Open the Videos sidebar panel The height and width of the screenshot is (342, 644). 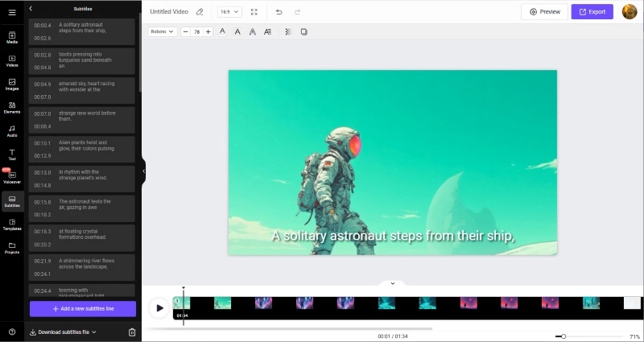(x=12, y=61)
